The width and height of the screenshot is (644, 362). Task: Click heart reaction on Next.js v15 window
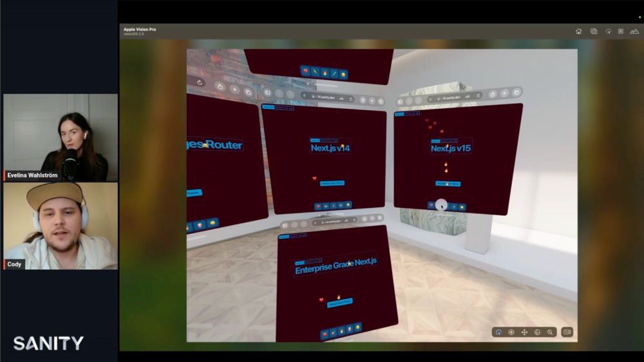tap(431, 205)
